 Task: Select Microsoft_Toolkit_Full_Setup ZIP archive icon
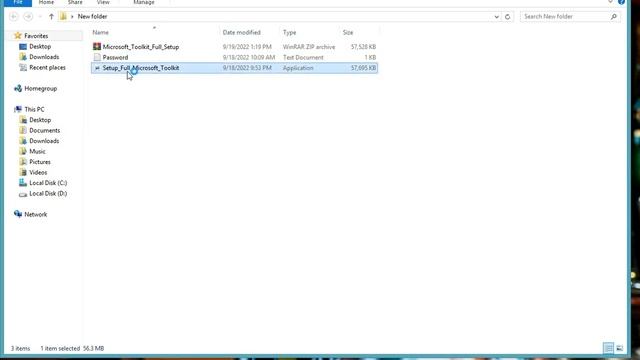click(x=97, y=47)
